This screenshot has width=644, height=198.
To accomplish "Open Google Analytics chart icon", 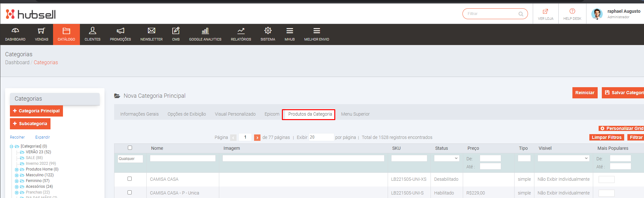I will click(205, 31).
